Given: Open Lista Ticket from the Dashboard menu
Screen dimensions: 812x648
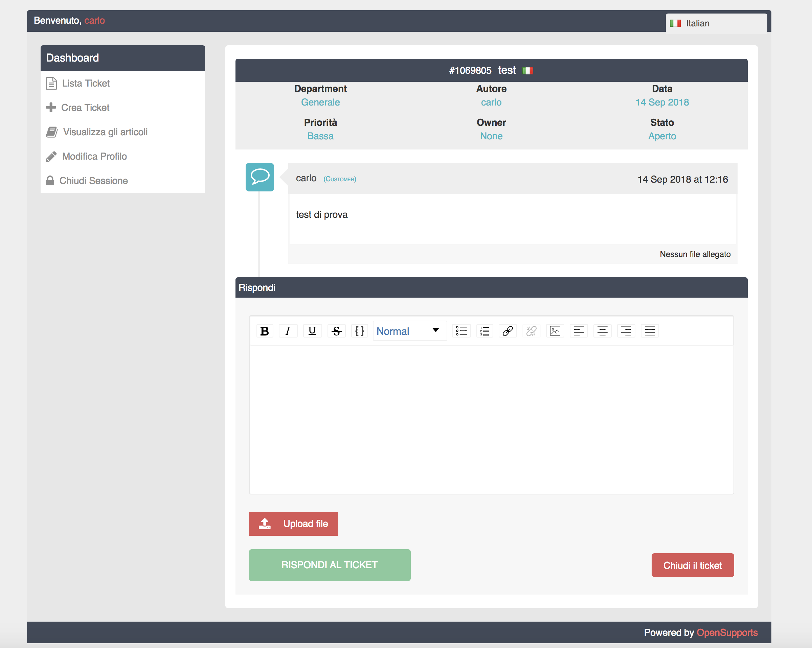Looking at the screenshot, I should pos(86,83).
